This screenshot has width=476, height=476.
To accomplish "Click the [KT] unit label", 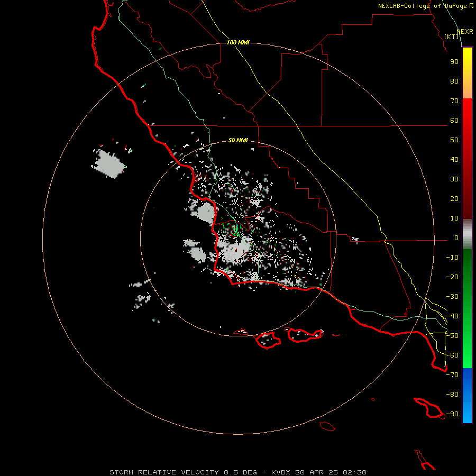I will pyautogui.click(x=452, y=36).
